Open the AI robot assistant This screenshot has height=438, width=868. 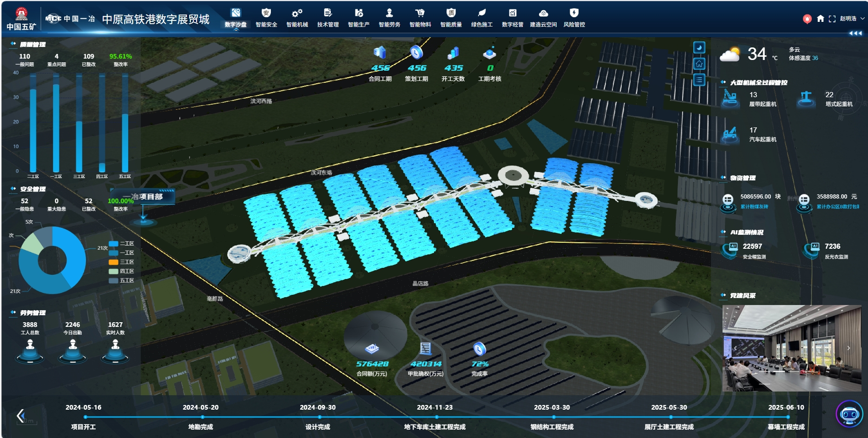point(849,414)
